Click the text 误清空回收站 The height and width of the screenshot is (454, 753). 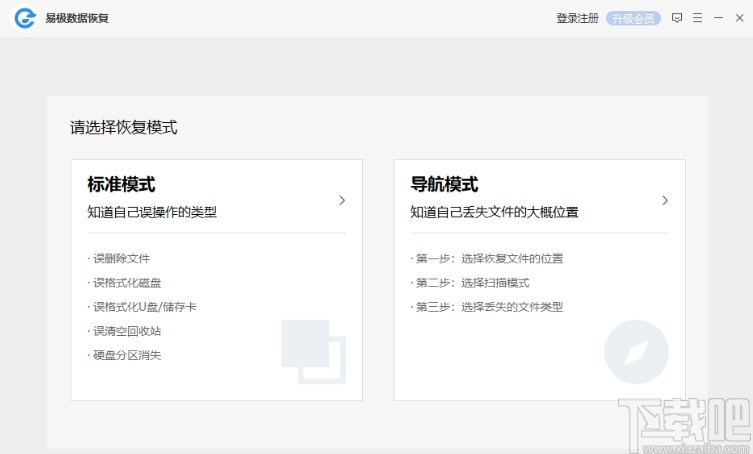[x=127, y=331]
